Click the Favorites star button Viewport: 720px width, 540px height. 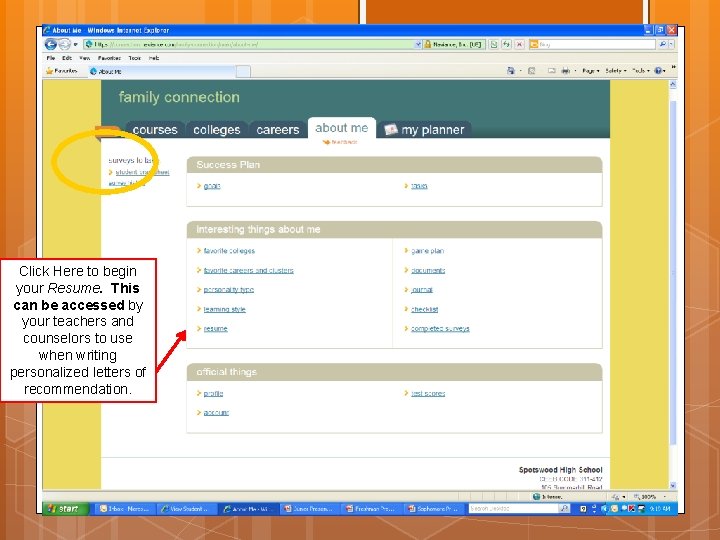point(62,71)
